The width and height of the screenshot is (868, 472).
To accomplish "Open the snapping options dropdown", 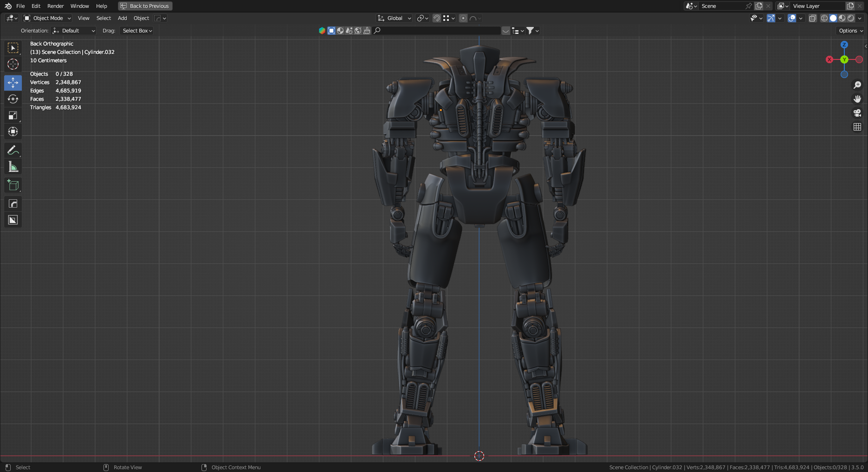I will click(x=449, y=18).
